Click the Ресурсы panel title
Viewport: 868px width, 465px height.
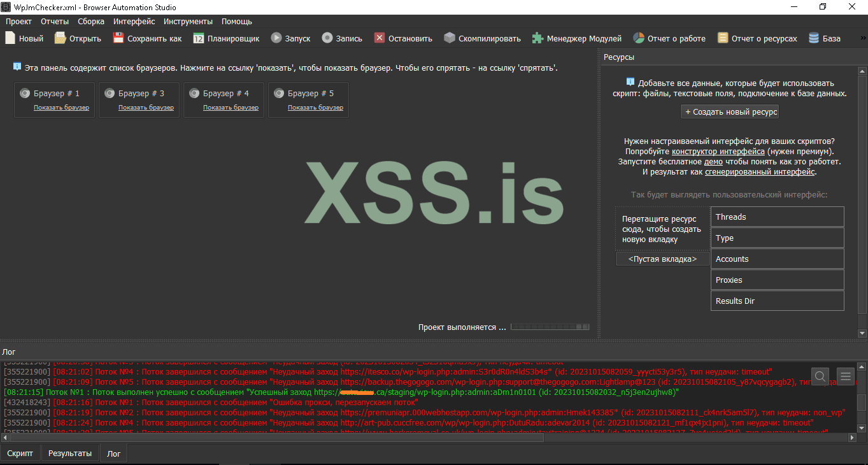click(619, 57)
